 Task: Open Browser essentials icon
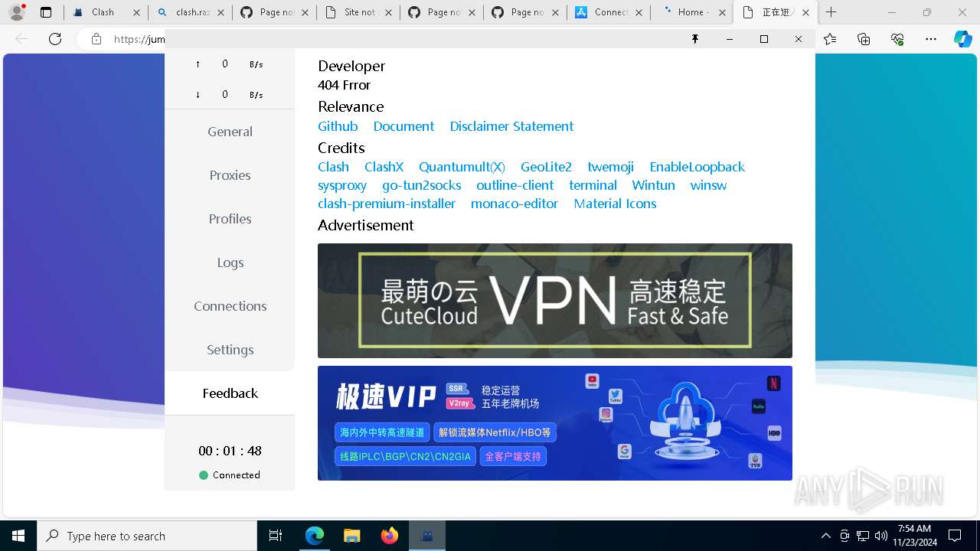pyautogui.click(x=897, y=39)
